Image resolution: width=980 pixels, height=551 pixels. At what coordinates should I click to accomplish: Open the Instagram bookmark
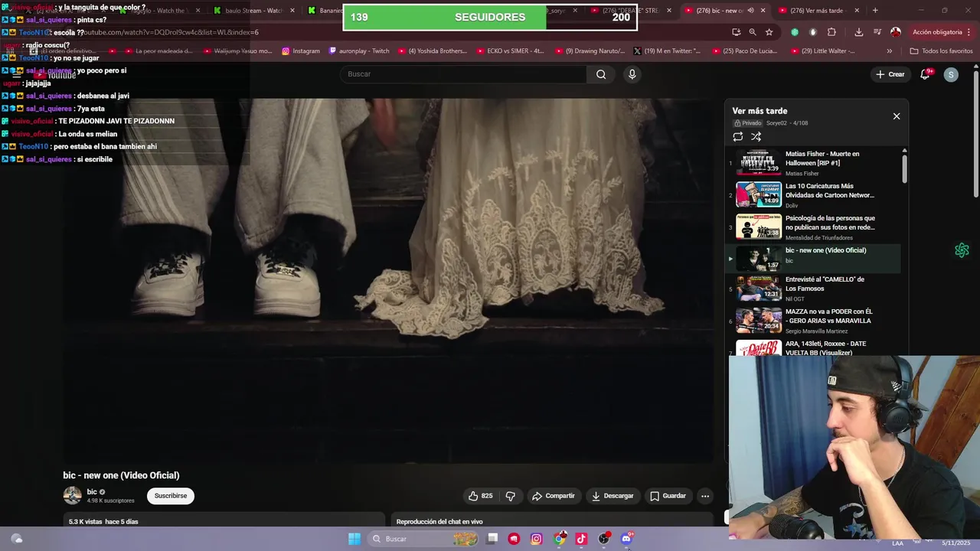click(301, 51)
